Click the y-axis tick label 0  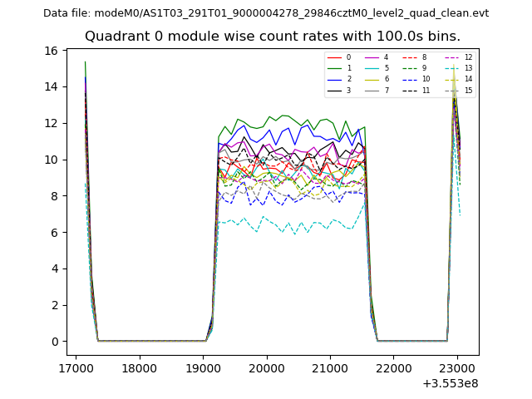(53, 342)
